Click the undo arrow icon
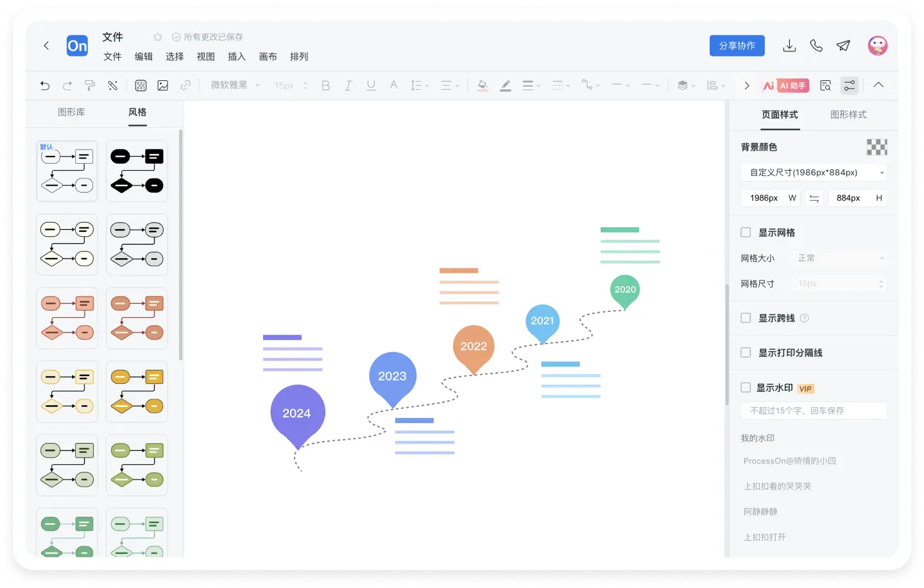Screen dimensions: 924x588 [45, 85]
